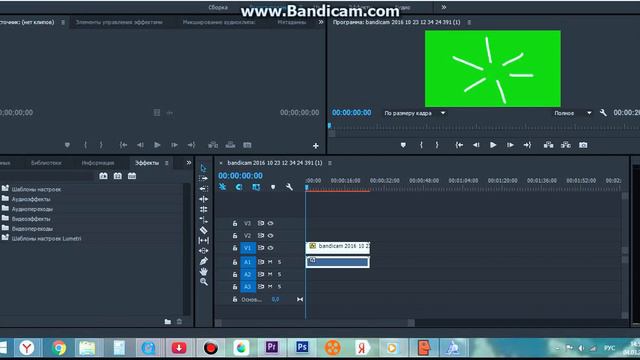640x360 pixels.
Task: Click the Lift button in Program monitor
Action: click(549, 145)
